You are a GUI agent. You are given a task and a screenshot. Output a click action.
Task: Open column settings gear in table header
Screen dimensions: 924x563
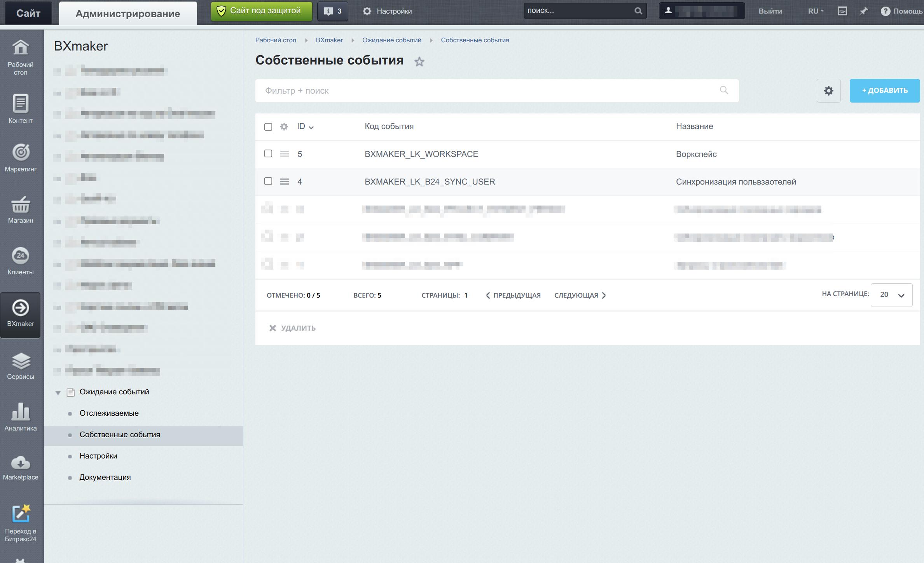(x=284, y=127)
